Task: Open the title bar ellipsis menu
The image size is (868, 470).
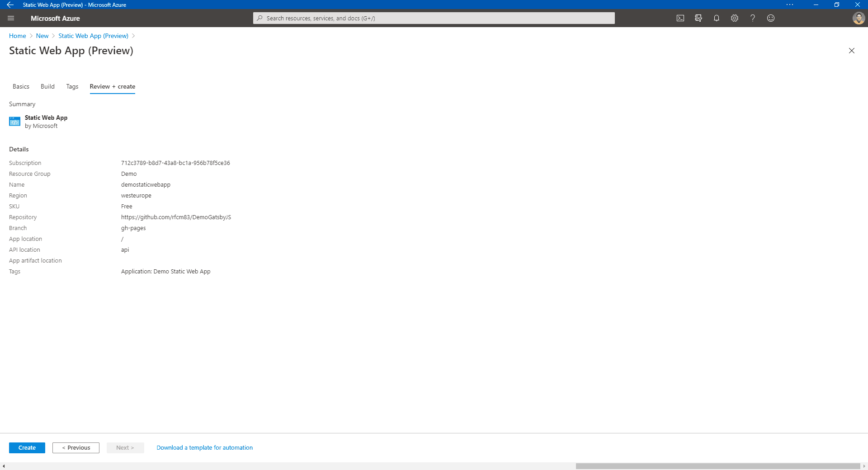Action: pos(790,5)
